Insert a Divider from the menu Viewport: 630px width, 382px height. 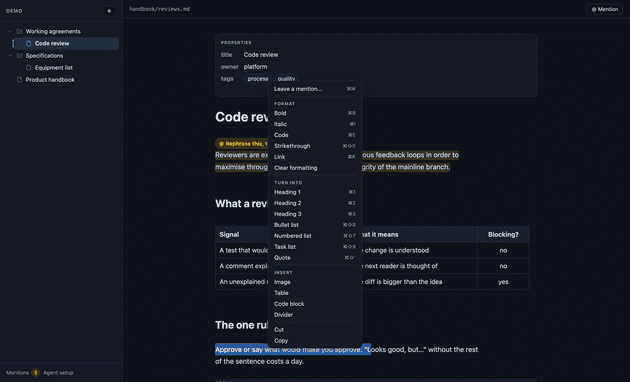pos(315,315)
